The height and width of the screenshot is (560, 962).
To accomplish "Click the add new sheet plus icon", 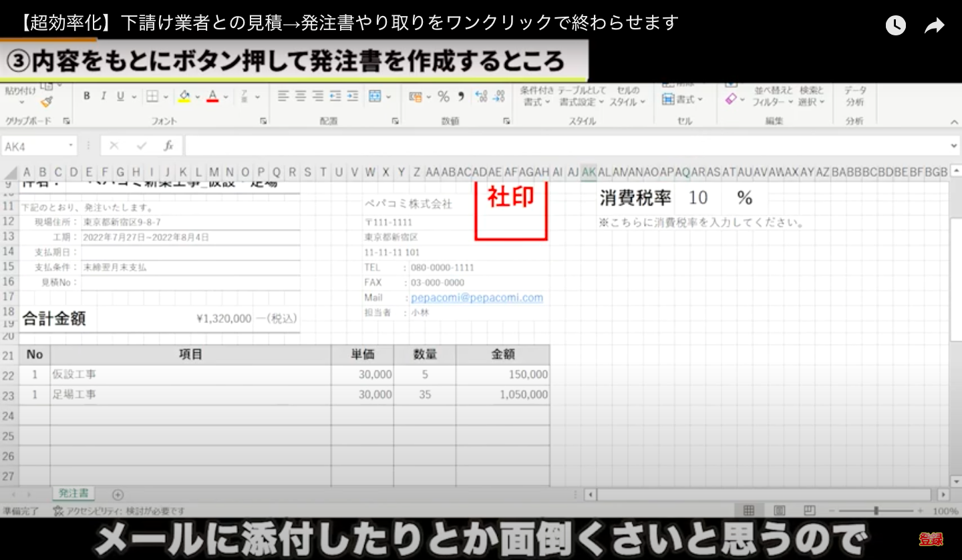I will tap(118, 495).
